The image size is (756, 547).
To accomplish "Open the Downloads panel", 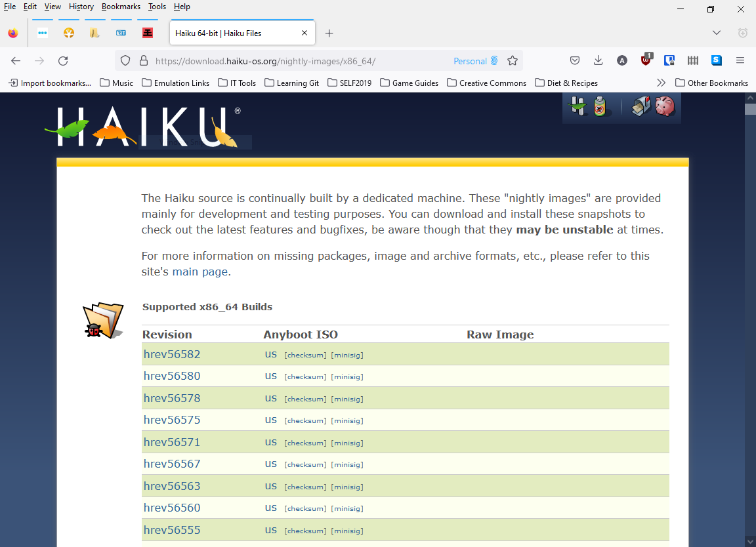I will point(598,61).
